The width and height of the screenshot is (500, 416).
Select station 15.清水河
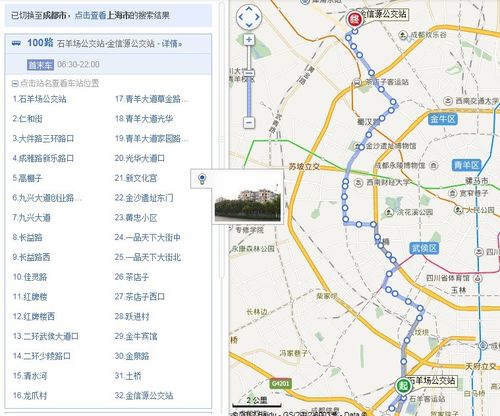(x=30, y=376)
